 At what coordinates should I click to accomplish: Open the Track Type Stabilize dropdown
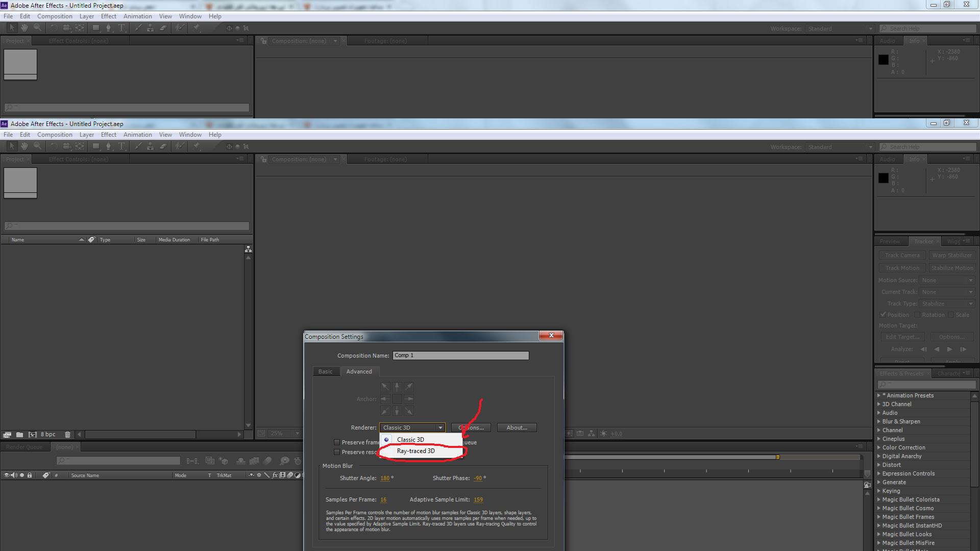coord(947,304)
